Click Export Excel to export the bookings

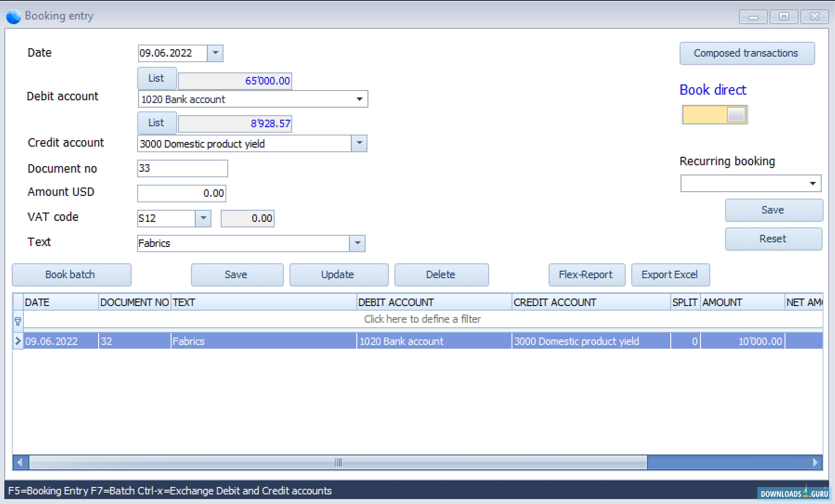pyautogui.click(x=670, y=274)
